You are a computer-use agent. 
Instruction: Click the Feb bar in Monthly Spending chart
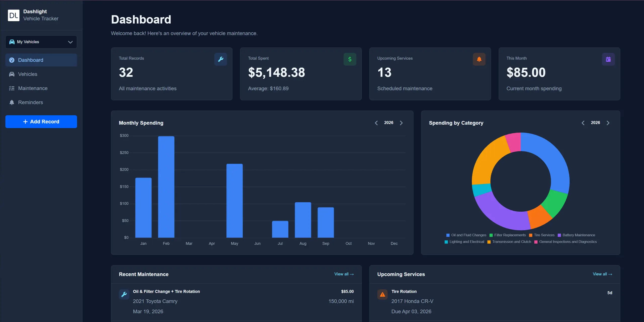[166, 187]
